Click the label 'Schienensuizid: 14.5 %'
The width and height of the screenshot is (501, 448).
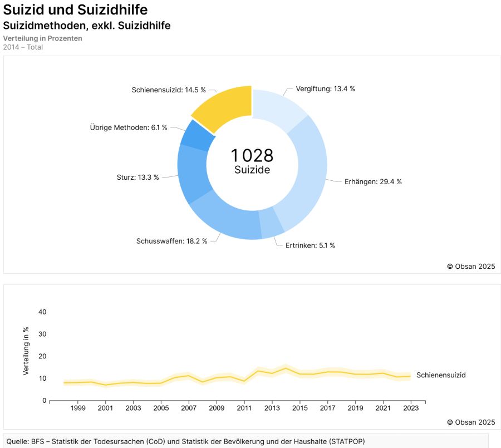click(x=169, y=90)
